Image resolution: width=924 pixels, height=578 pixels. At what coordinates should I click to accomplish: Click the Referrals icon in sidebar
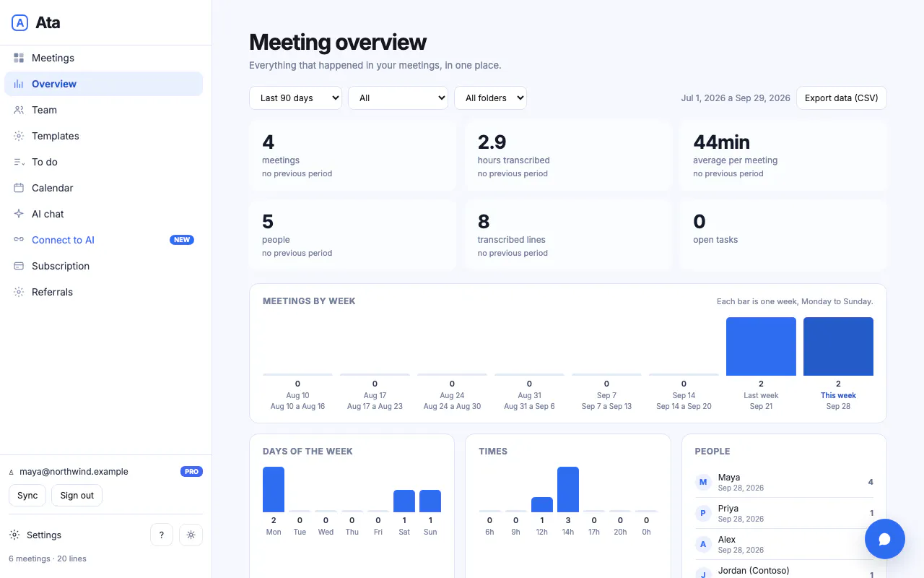pyautogui.click(x=19, y=292)
